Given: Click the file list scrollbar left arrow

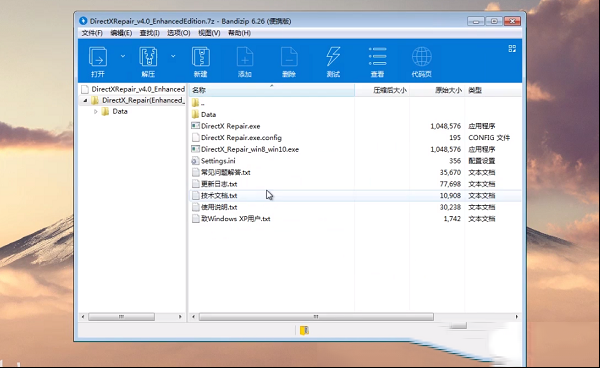Looking at the screenshot, I should (194, 317).
